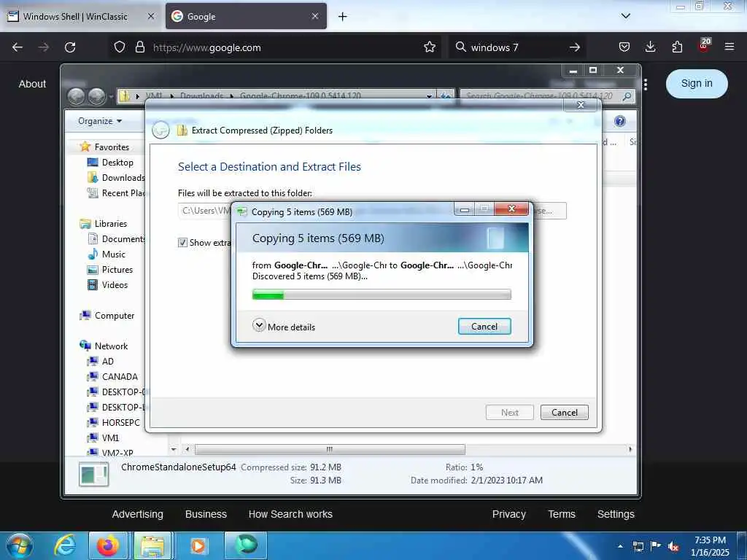Open Organize menu in Explorer
This screenshot has height=560, width=747.
(100, 121)
